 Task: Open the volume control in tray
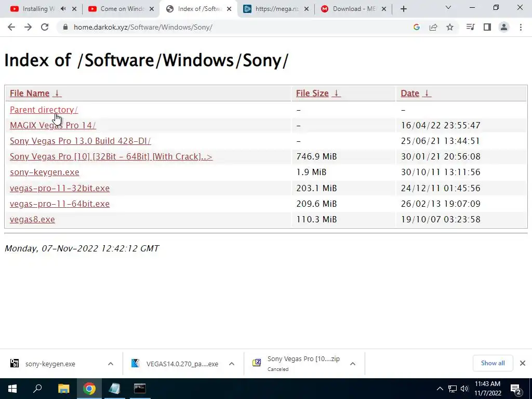(x=464, y=389)
